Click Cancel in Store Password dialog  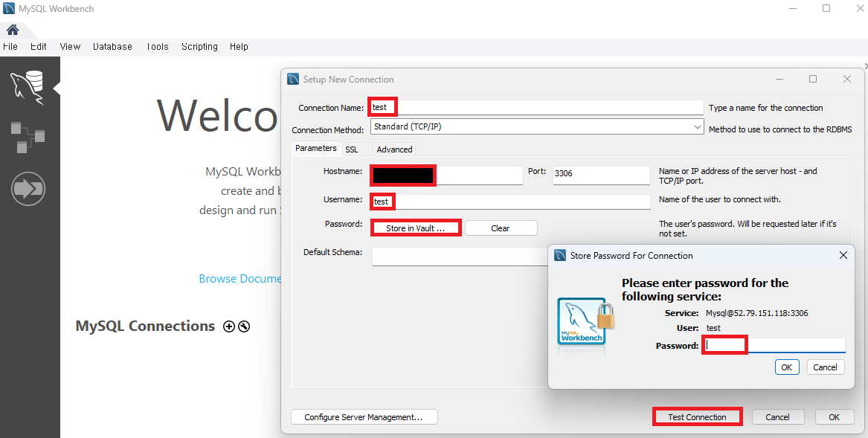point(825,367)
